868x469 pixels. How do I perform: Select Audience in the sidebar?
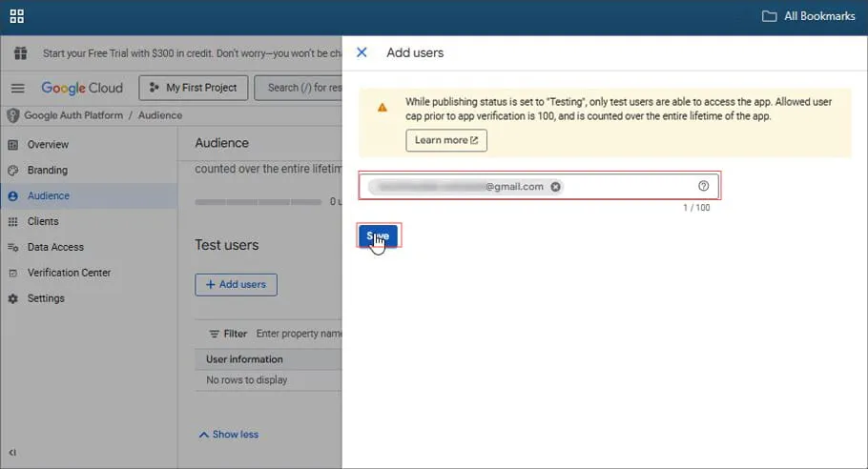coord(49,196)
